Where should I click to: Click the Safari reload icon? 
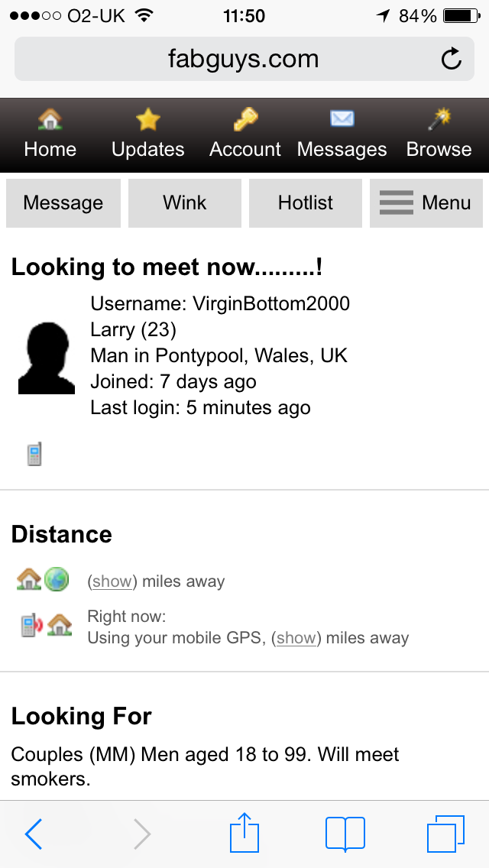coord(452,59)
